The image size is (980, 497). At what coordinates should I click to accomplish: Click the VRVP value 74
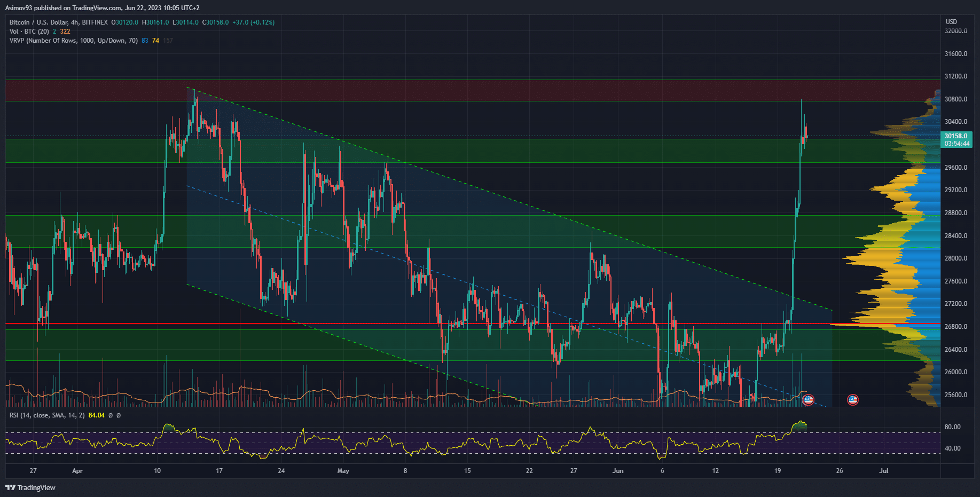[155, 41]
